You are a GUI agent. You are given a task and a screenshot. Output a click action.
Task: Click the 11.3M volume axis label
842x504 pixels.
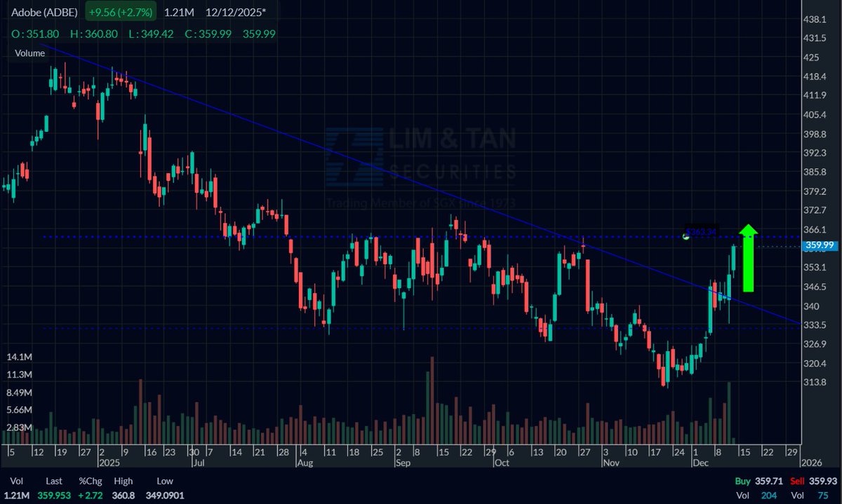pyautogui.click(x=19, y=375)
